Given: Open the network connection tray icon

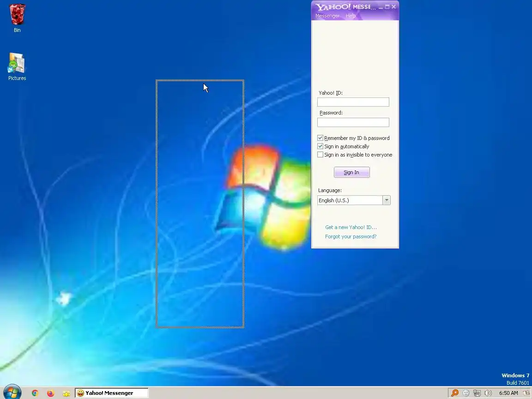Looking at the screenshot, I should [477, 393].
